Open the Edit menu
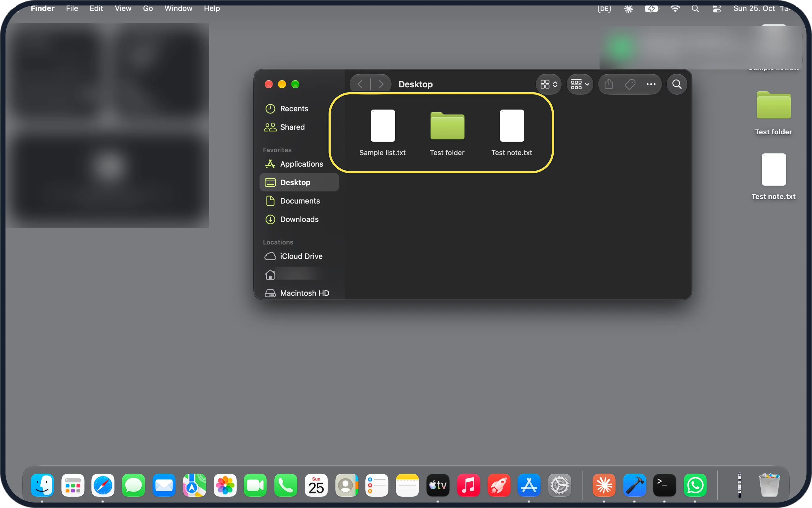The image size is (812, 508). click(96, 8)
